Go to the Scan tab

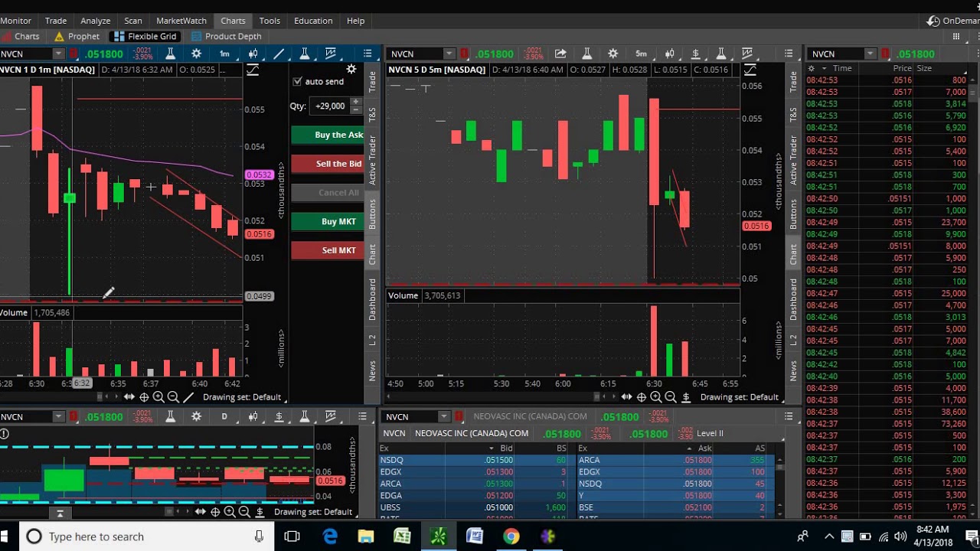click(133, 21)
